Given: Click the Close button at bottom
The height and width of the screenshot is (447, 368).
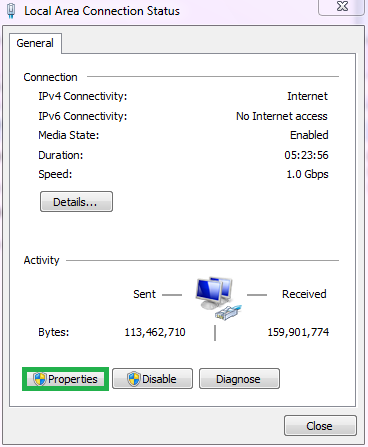Looking at the screenshot, I should click(x=320, y=426).
